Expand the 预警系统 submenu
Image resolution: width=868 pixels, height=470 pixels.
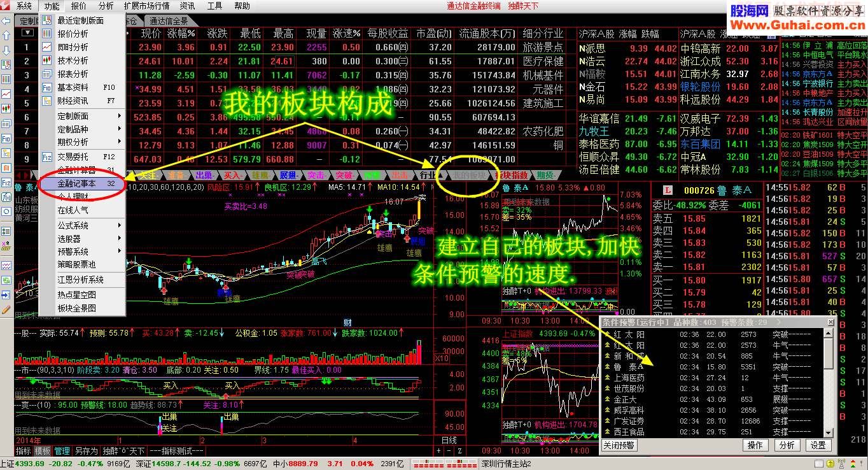coord(82,252)
